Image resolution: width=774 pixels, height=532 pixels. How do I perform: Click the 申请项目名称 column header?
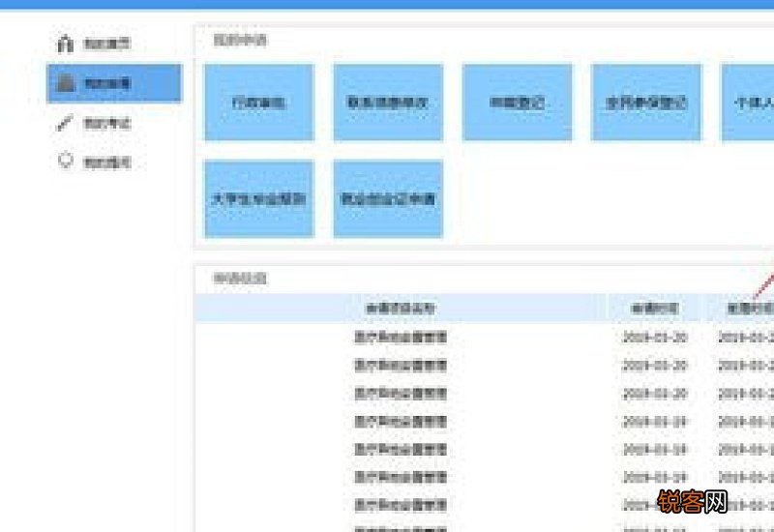pyautogui.click(x=401, y=309)
